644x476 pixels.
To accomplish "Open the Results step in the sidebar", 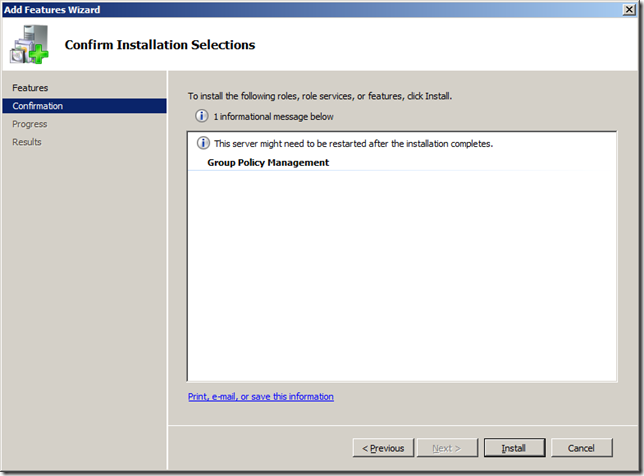I will pyautogui.click(x=27, y=142).
